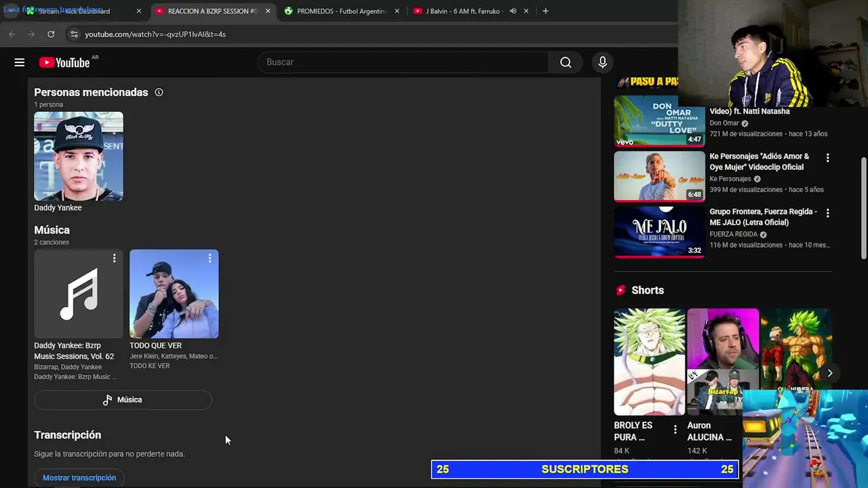Open info icon next to Personas mencionadas
The image size is (868, 488).
coord(159,92)
